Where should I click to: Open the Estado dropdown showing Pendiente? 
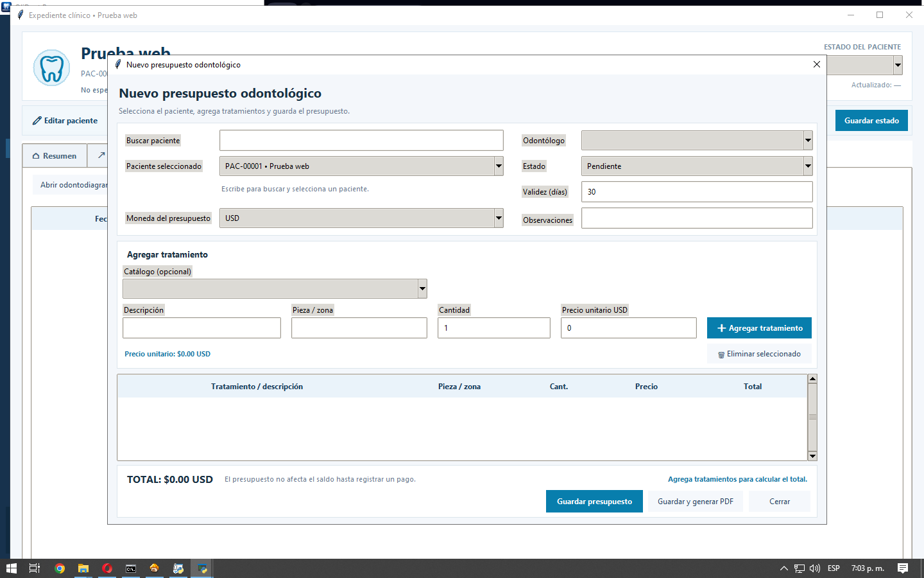[808, 166]
